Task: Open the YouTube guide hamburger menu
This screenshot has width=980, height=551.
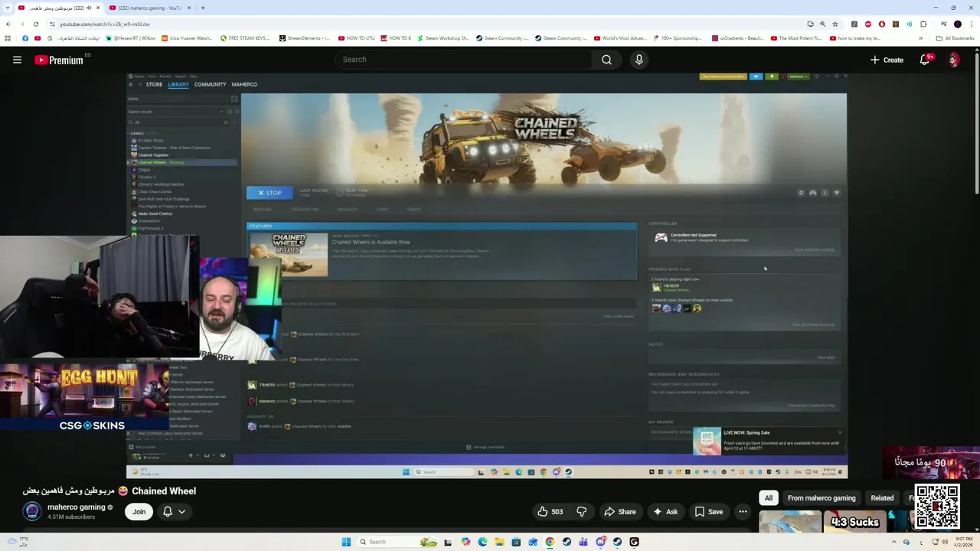Action: pos(17,60)
